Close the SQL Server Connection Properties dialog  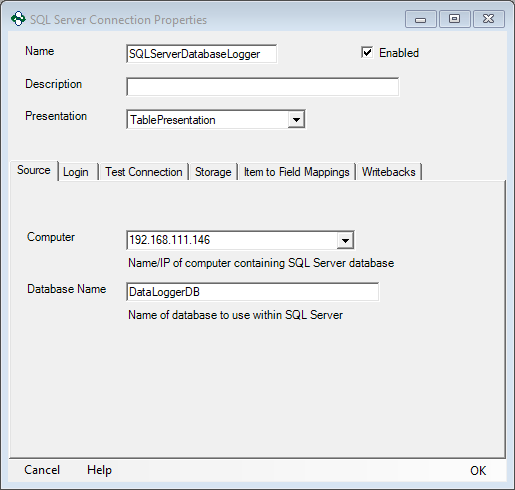(x=489, y=19)
